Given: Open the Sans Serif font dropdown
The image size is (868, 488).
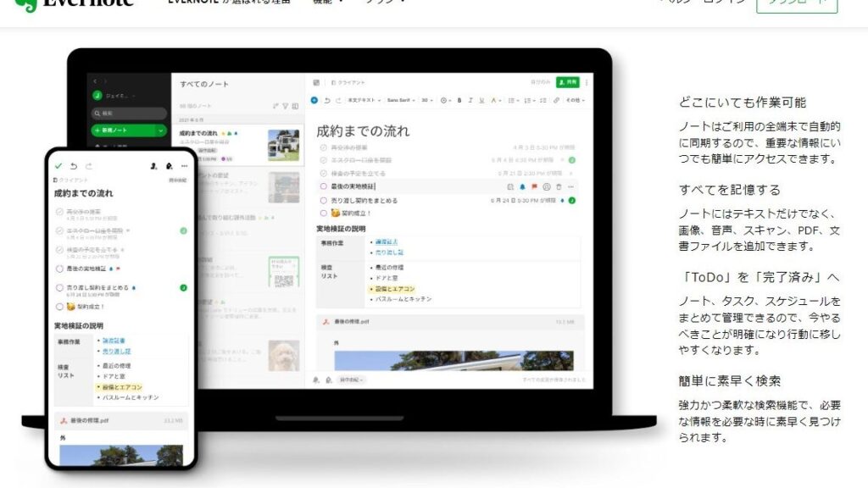Looking at the screenshot, I should tap(400, 100).
